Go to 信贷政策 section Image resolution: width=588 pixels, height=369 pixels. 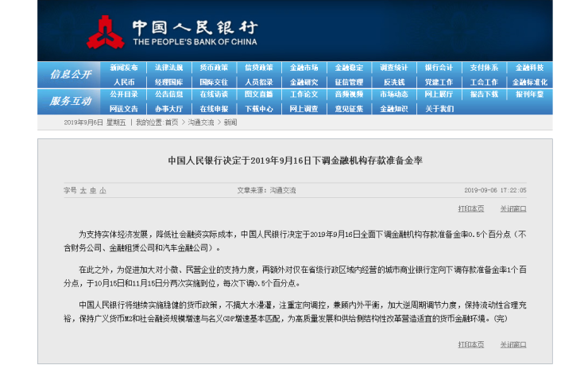(259, 68)
